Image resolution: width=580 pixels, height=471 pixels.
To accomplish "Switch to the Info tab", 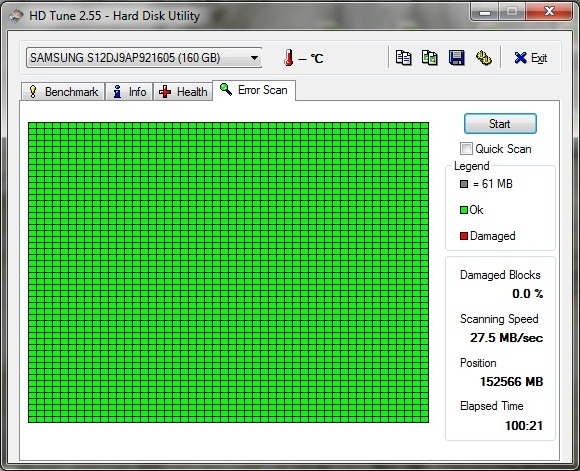I will pyautogui.click(x=129, y=91).
